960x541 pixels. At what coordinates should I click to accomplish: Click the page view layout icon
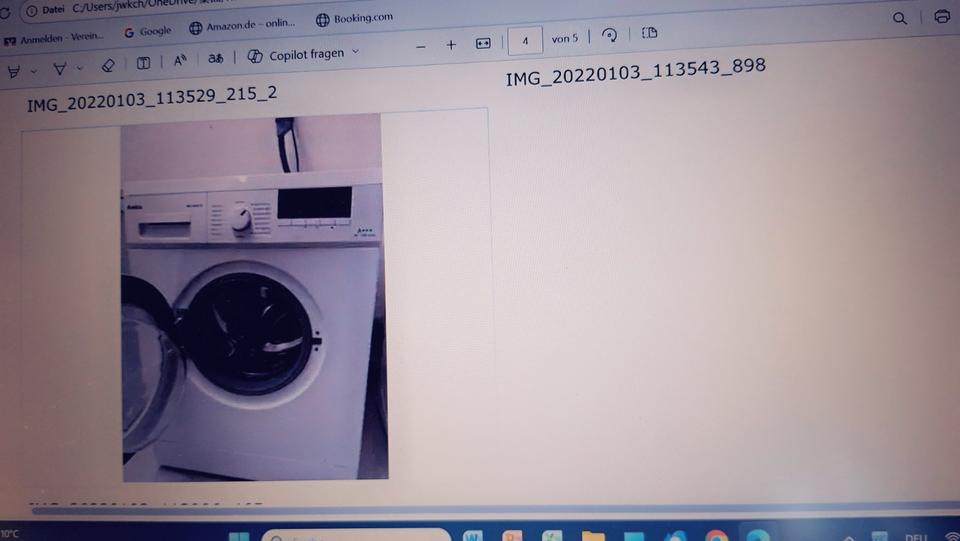pyautogui.click(x=650, y=32)
